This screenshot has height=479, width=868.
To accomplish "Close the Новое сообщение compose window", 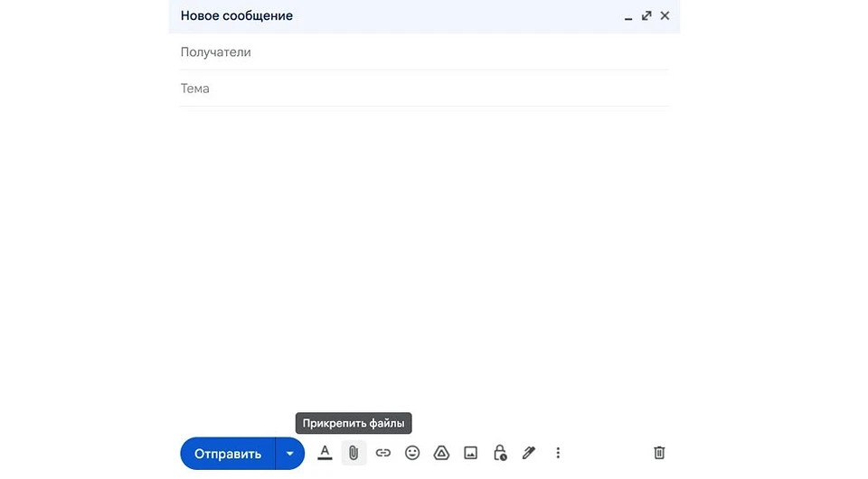I will (x=665, y=15).
